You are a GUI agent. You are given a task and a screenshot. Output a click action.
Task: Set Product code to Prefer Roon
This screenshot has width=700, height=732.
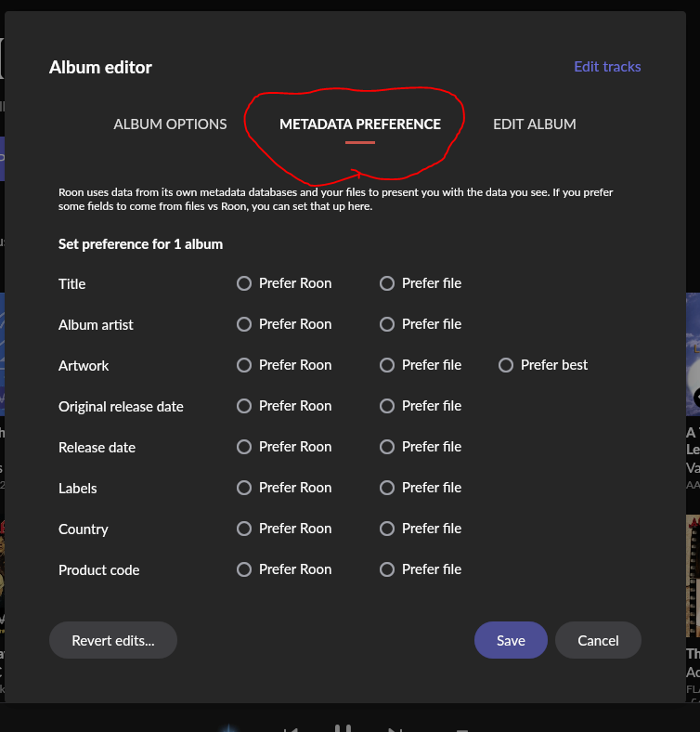(244, 569)
